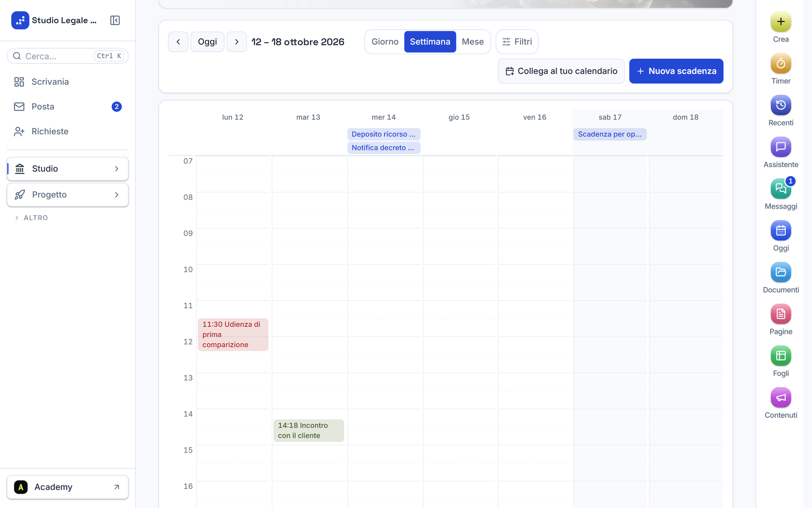Create a Nuova scadenza
This screenshot has height=508, width=812.
(676, 71)
